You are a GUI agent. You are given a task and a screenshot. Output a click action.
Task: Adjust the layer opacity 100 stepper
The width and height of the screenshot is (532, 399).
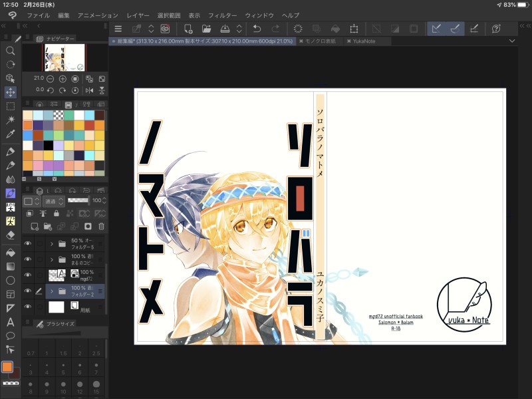pyautogui.click(x=104, y=201)
